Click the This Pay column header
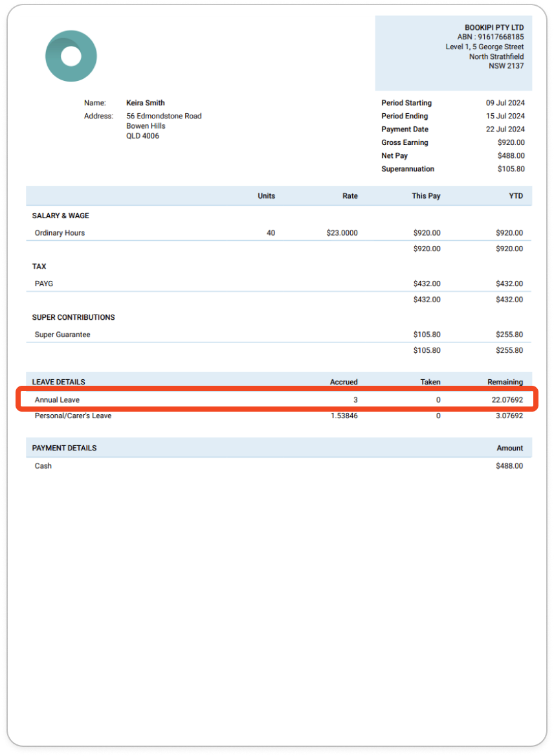Image resolution: width=554 pixels, height=756 pixels. click(426, 195)
